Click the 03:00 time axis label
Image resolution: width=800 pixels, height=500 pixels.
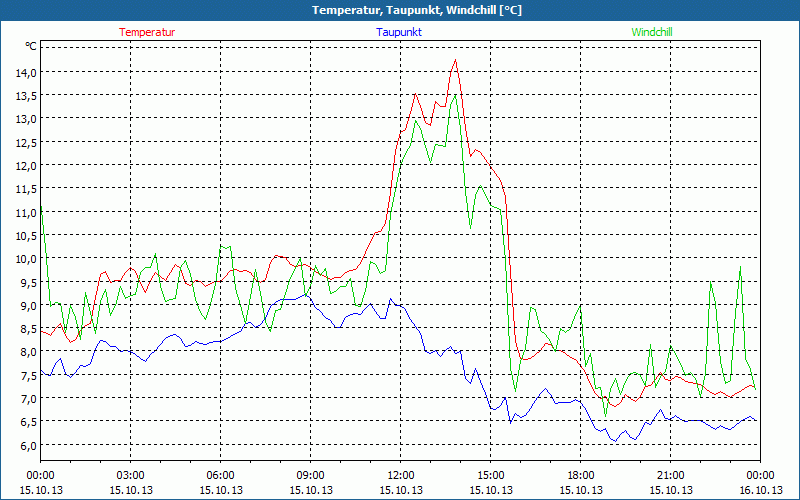click(131, 476)
